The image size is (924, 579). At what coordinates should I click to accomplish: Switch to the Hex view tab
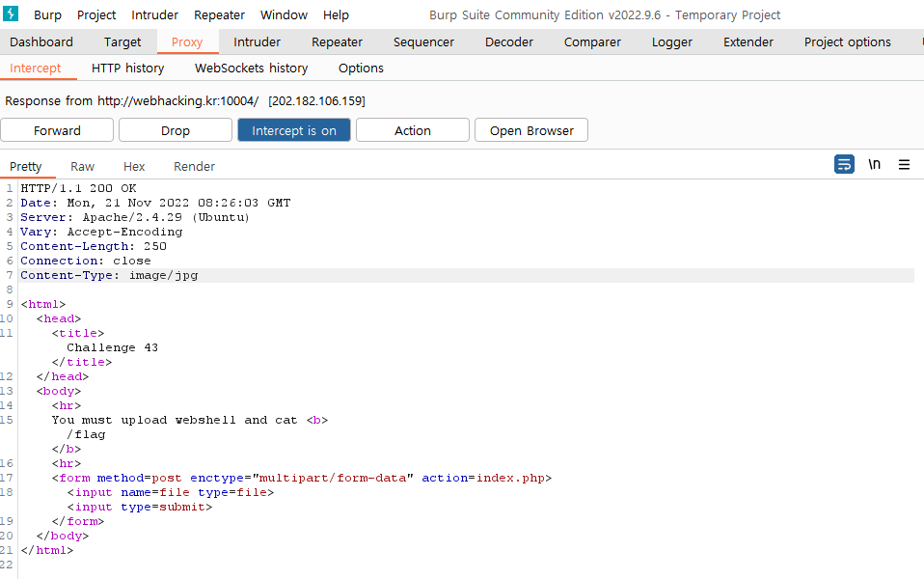tap(134, 166)
